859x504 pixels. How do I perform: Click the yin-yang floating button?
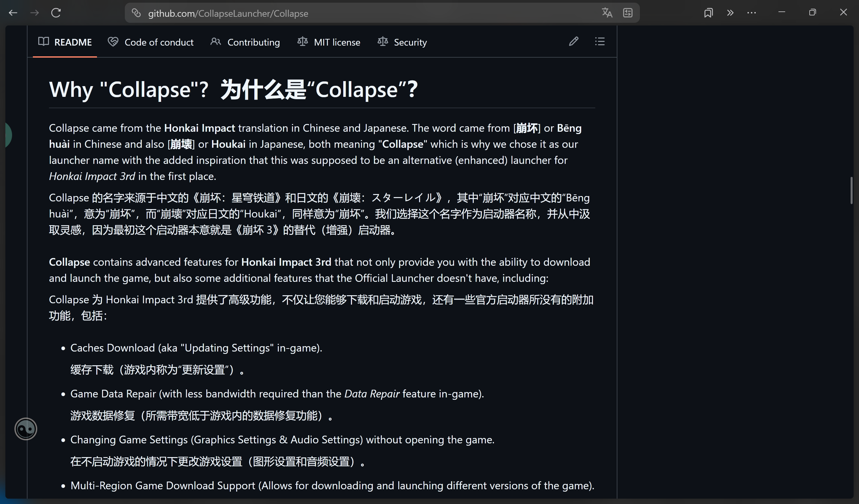[26, 429]
